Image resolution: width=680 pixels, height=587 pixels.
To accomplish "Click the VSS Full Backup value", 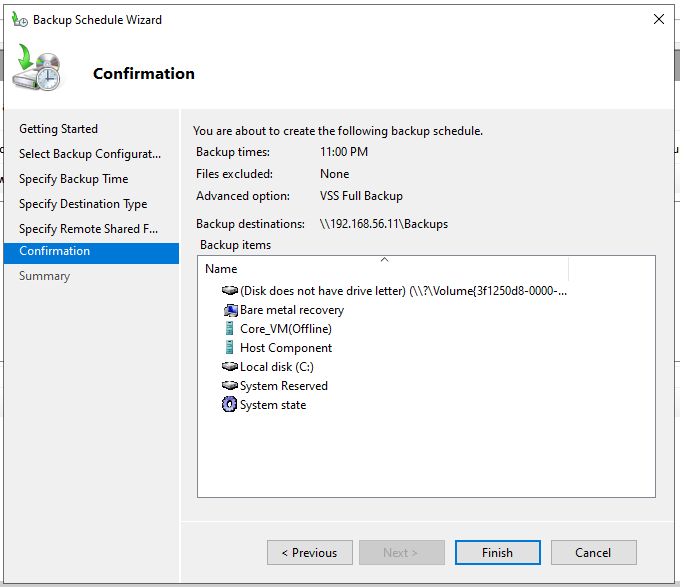I will tap(361, 196).
